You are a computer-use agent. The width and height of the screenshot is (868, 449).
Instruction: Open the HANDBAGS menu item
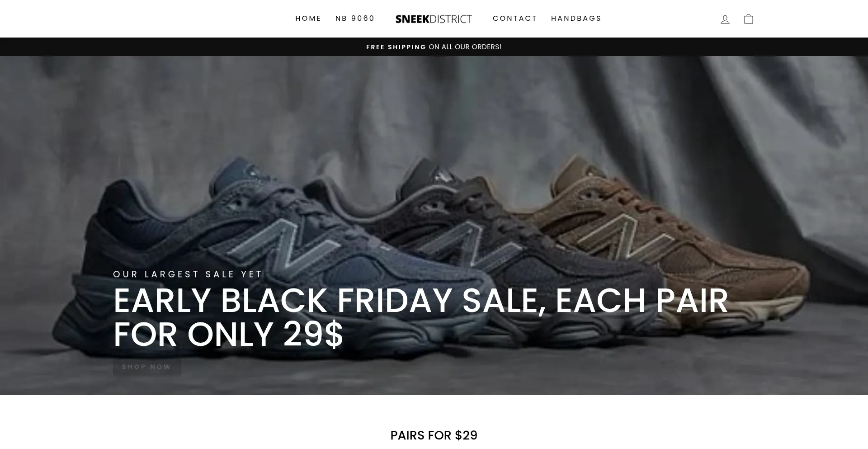576,19
